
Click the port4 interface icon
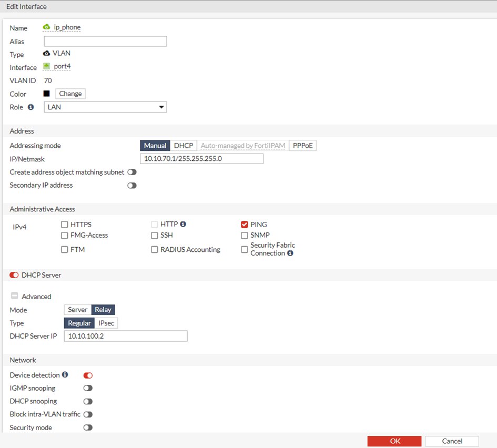coord(47,67)
